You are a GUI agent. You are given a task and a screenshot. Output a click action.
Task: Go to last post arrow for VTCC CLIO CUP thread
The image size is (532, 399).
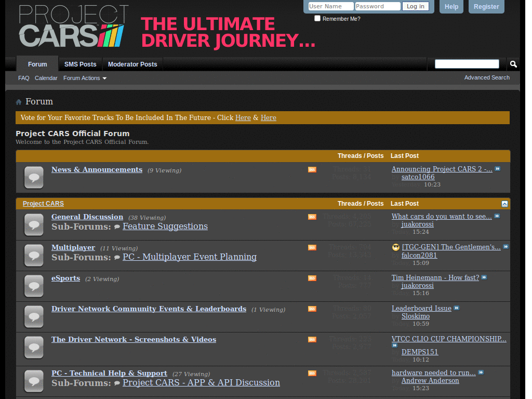[395, 345]
